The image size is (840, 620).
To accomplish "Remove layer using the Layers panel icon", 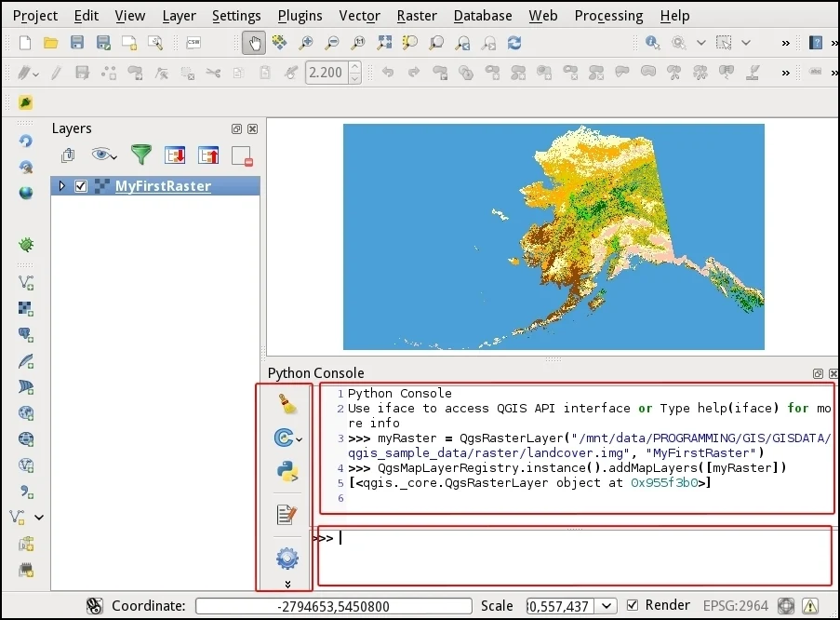I will 242,156.
